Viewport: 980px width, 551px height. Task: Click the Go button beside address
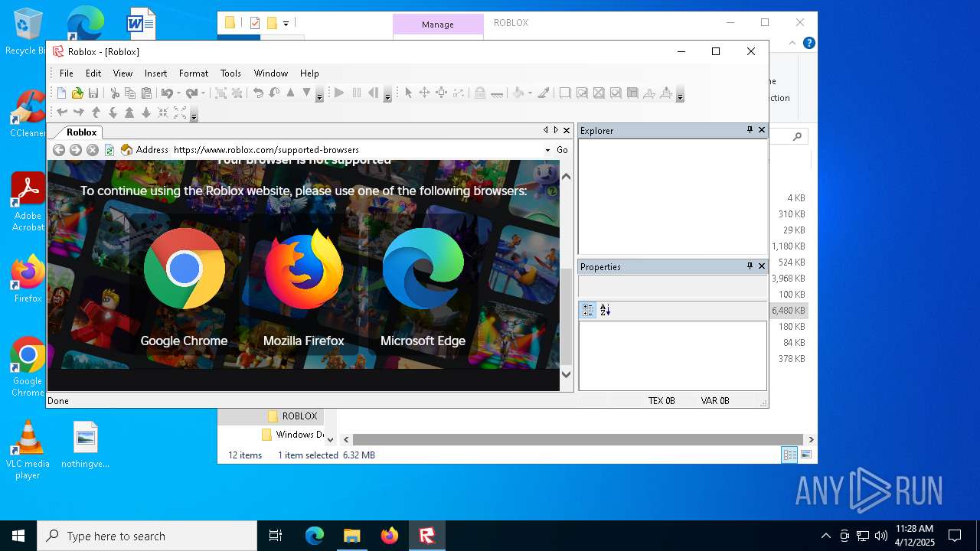point(562,150)
